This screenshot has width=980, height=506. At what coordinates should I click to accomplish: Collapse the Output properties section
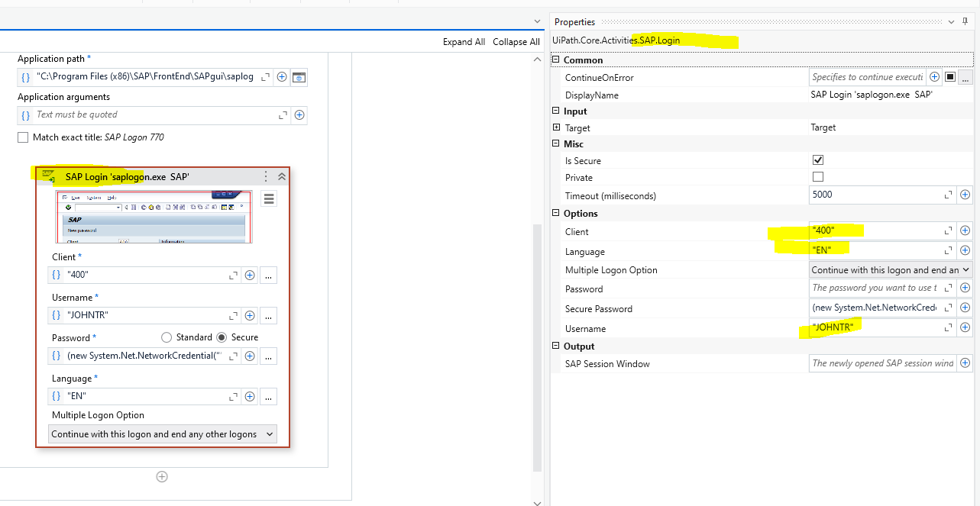coord(556,346)
